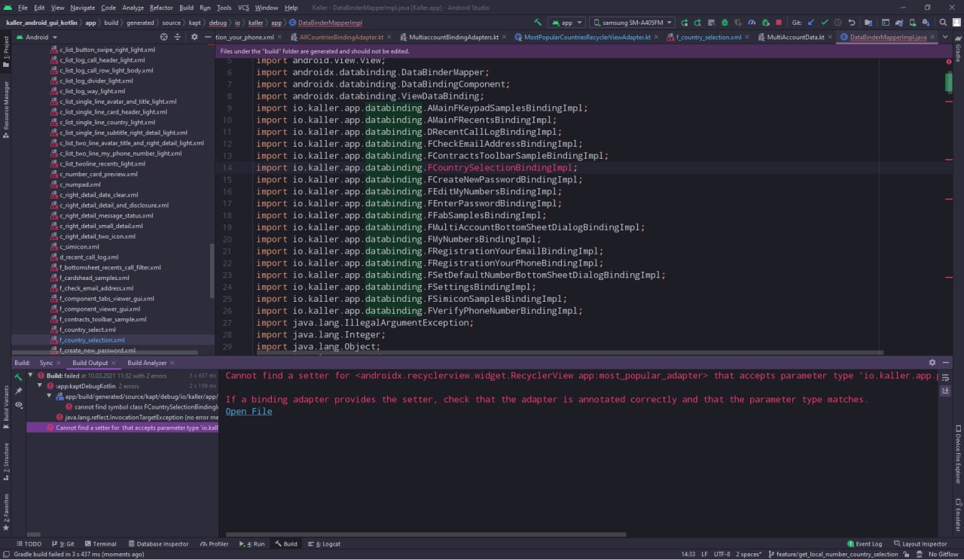Click the Git update project arrow icon
This screenshot has width=964, height=560.
(811, 23)
